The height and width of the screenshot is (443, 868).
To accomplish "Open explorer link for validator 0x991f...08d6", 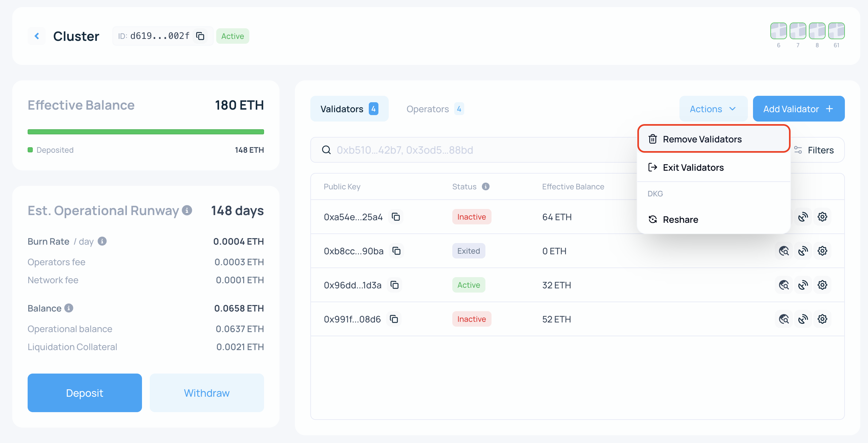I will coord(784,319).
